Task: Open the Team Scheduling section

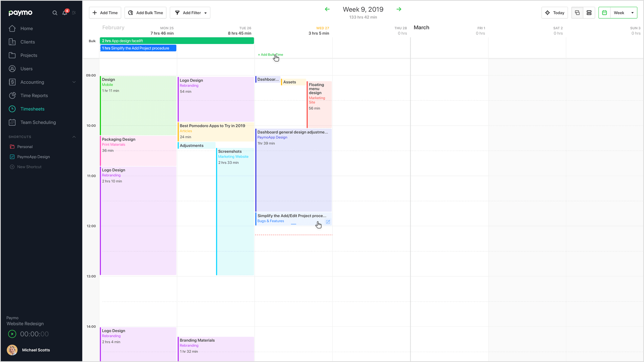Action: (38, 122)
